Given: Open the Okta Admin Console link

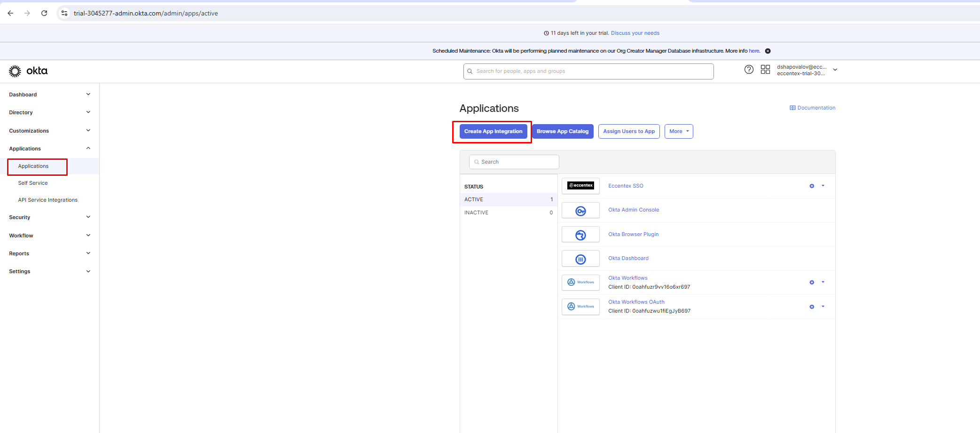Looking at the screenshot, I should coord(634,210).
